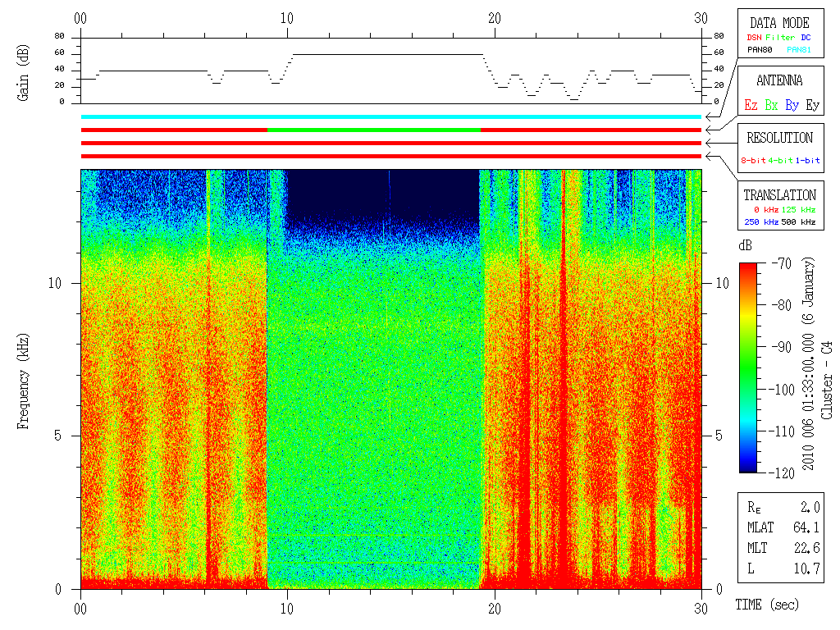Click the L 10.7 value readout
The image size is (840, 630).
(783, 568)
